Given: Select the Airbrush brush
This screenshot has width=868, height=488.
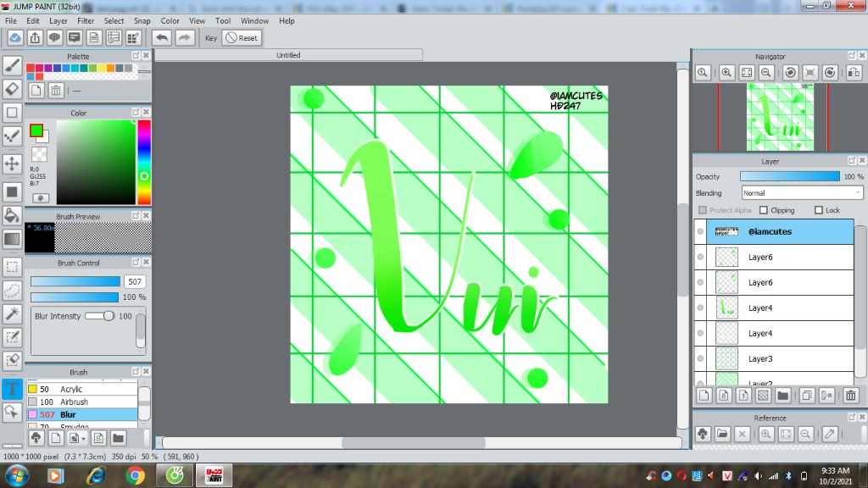Looking at the screenshot, I should click(82, 402).
